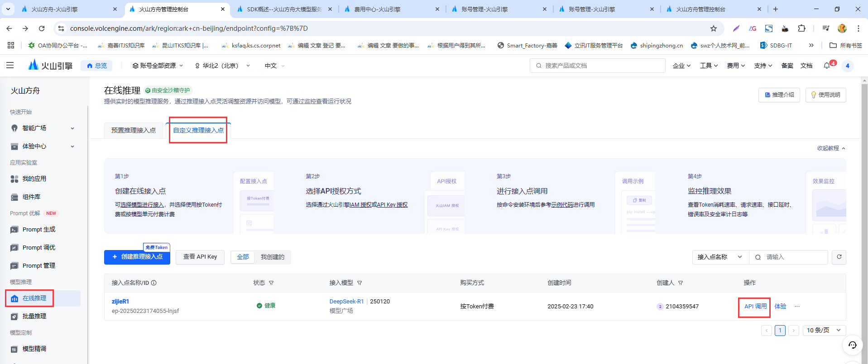Image resolution: width=868 pixels, height=364 pixels.
Task: Open 在线推理 in sidebar
Action: 43,298
